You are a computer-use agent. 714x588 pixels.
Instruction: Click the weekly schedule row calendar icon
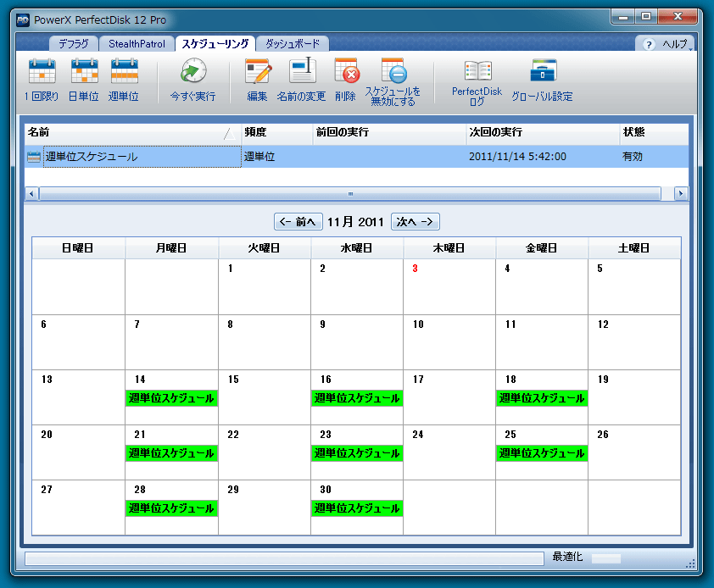34,157
